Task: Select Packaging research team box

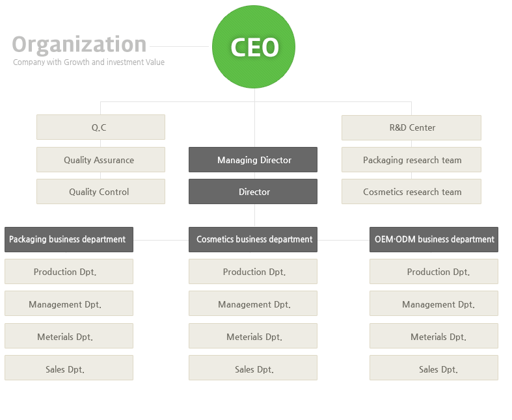Action: (x=411, y=159)
